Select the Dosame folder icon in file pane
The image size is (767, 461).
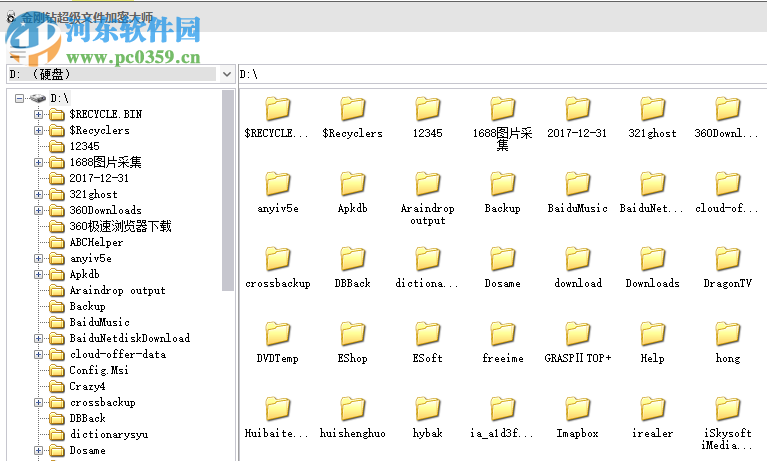pos(502,258)
